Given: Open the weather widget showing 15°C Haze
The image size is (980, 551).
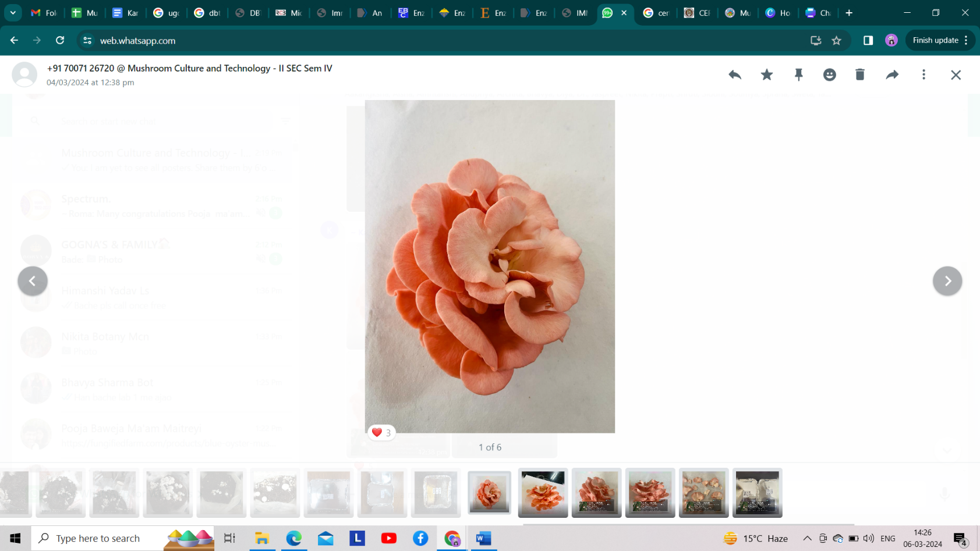Looking at the screenshot, I should 756,538.
